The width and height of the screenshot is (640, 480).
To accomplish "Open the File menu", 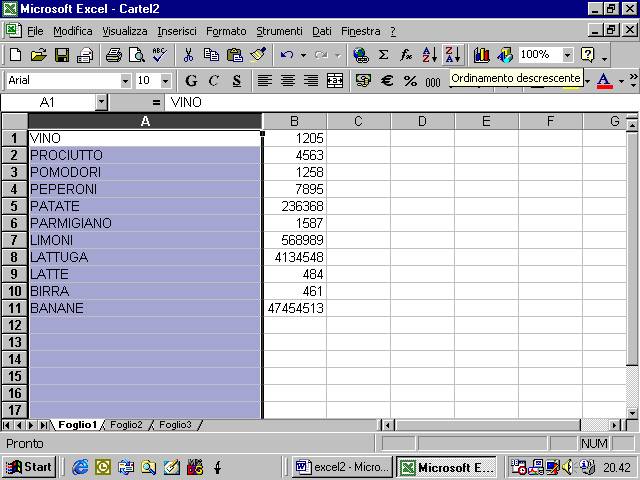I will pos(35,31).
